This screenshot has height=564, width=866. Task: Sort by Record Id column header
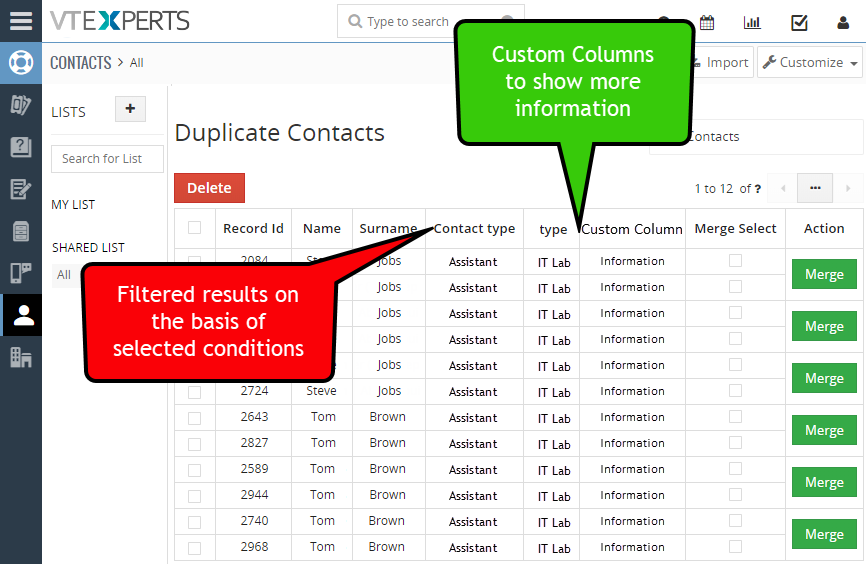[x=253, y=229]
